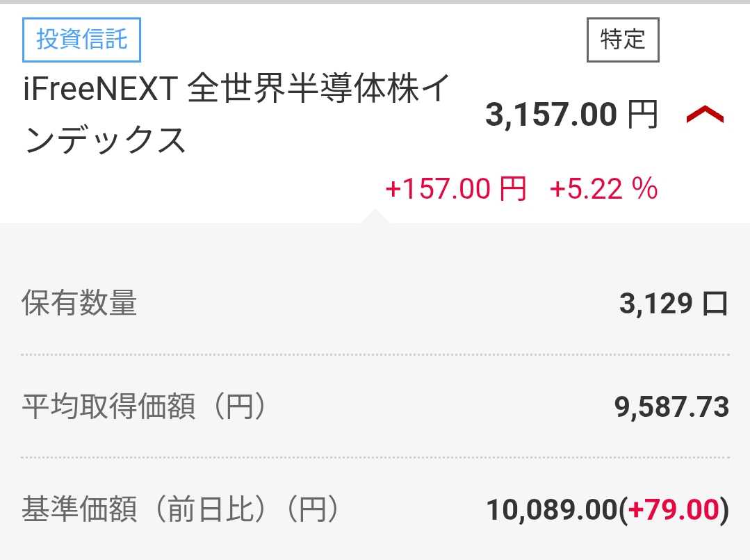Select the 平均取得価額（円） label
This screenshot has width=750, height=560.
[144, 407]
